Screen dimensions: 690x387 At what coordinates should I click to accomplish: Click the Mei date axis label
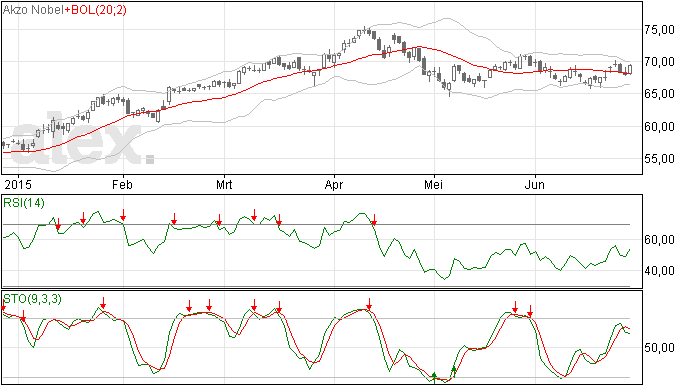coord(433,184)
